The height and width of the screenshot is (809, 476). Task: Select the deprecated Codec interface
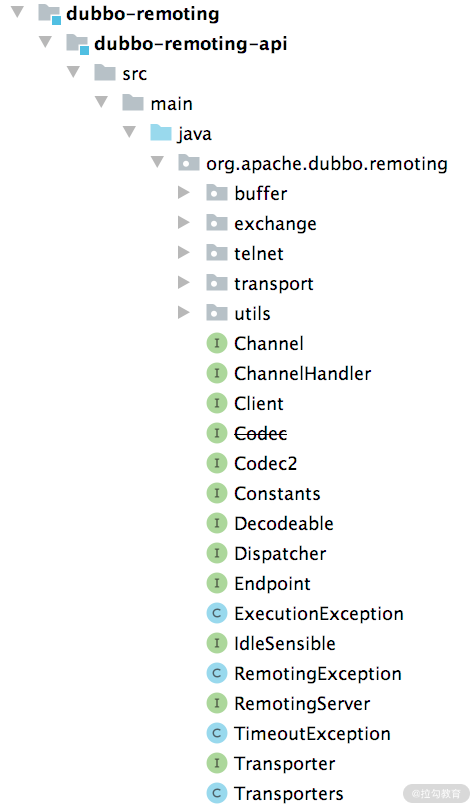click(260, 433)
